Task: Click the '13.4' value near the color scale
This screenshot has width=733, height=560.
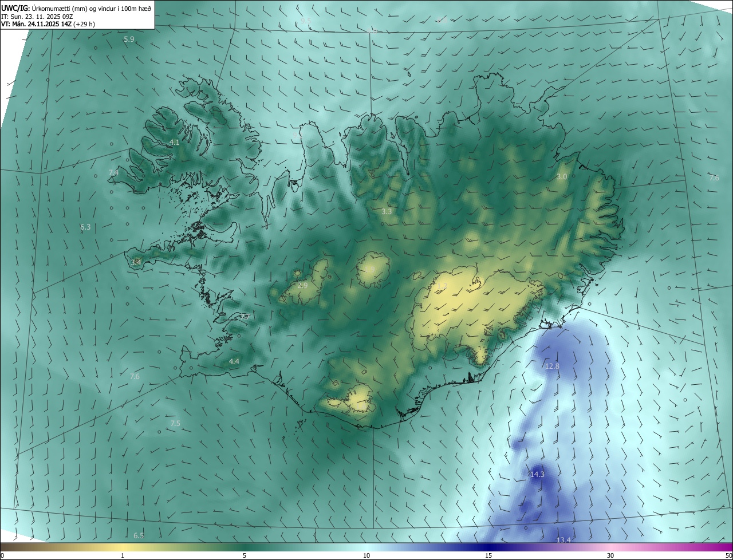Action: (x=564, y=540)
